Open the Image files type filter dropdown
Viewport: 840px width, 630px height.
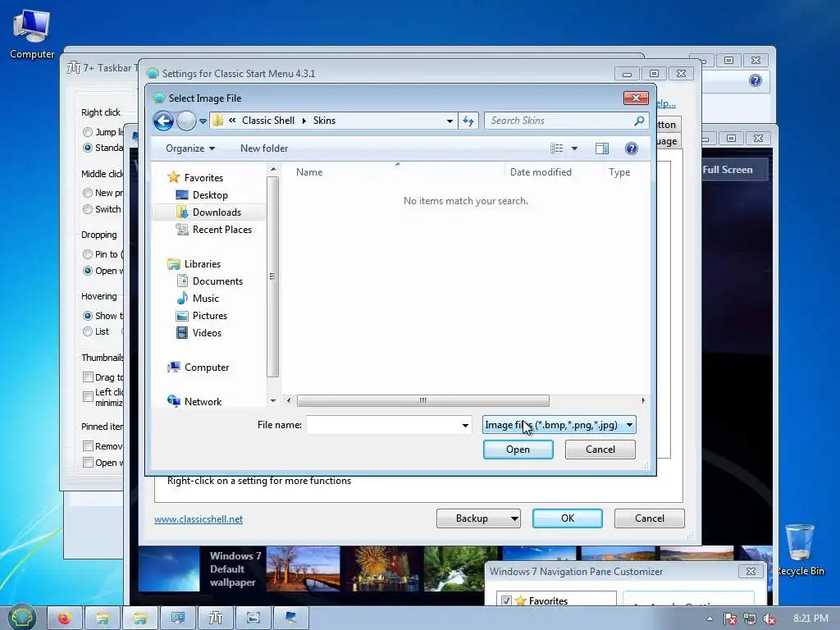click(x=559, y=425)
